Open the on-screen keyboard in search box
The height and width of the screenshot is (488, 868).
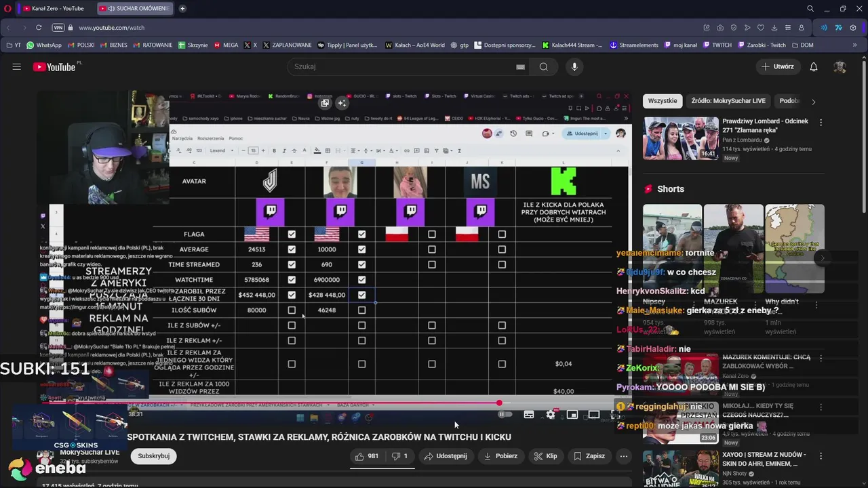pyautogui.click(x=520, y=66)
